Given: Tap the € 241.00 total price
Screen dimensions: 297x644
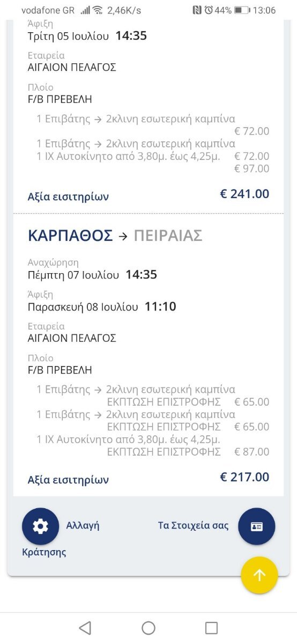Looking at the screenshot, I should point(244,194).
